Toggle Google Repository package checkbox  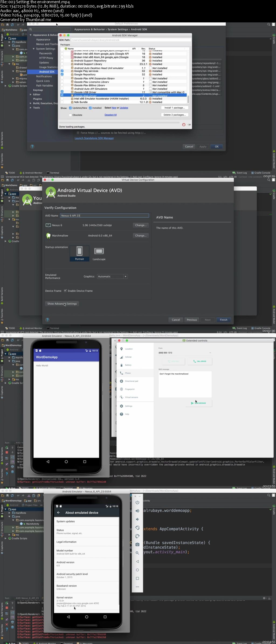pyautogui.click(x=62, y=74)
